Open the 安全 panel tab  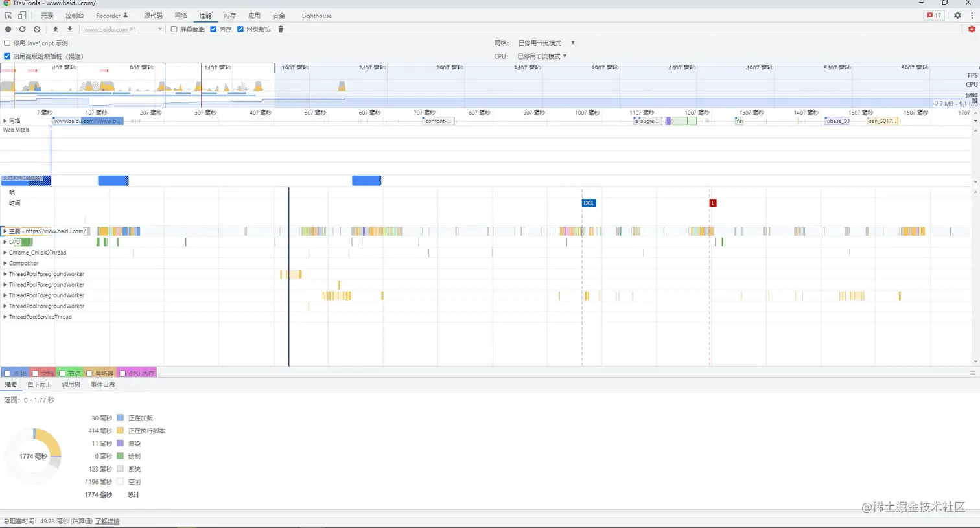click(x=279, y=16)
